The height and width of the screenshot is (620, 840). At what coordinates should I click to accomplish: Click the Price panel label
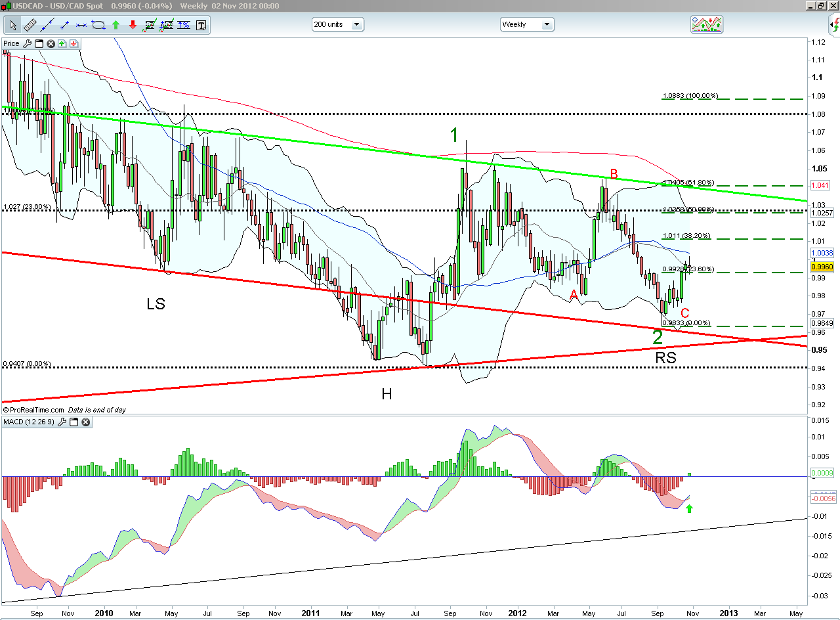11,44
